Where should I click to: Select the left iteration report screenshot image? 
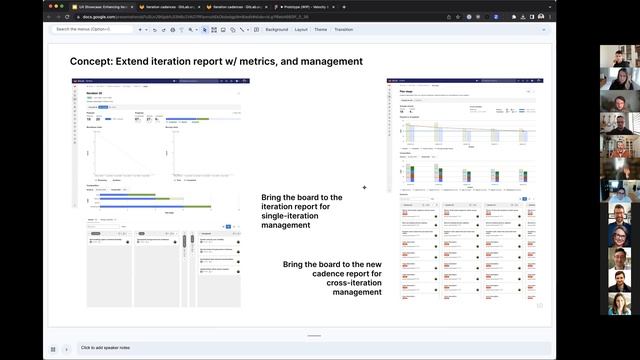pyautogui.click(x=160, y=193)
